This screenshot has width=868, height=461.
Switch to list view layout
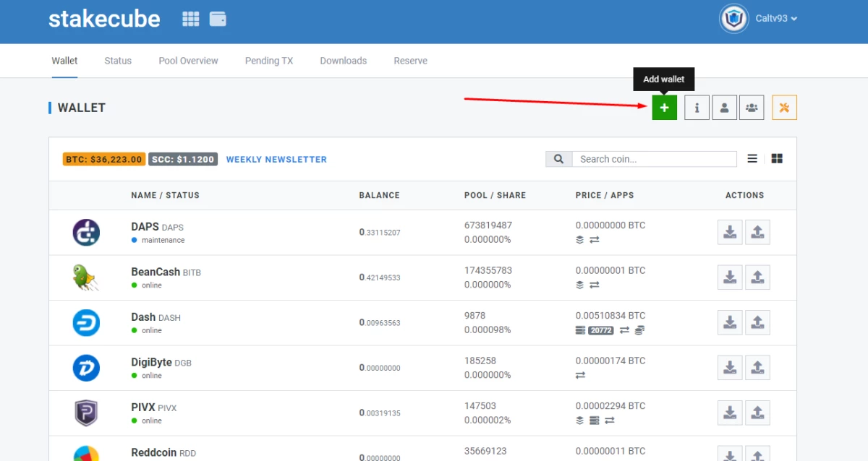752,159
